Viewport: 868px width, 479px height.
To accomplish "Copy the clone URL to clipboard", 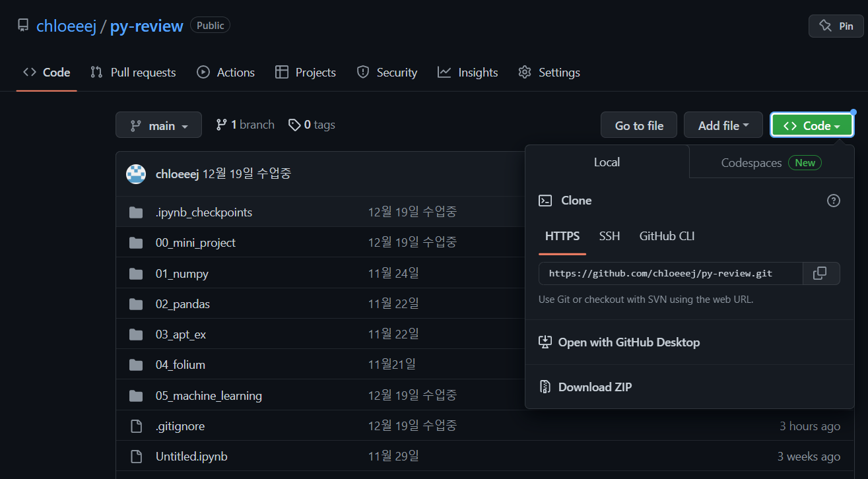I will [821, 273].
